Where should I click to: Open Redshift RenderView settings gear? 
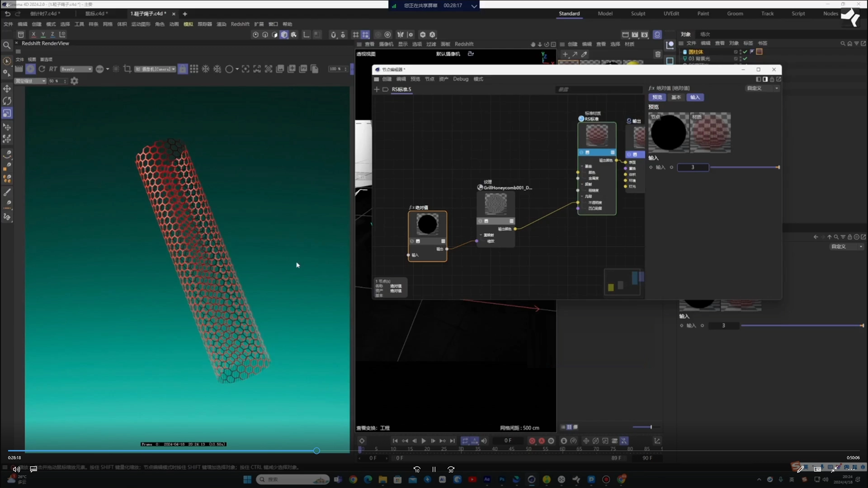pyautogui.click(x=75, y=81)
